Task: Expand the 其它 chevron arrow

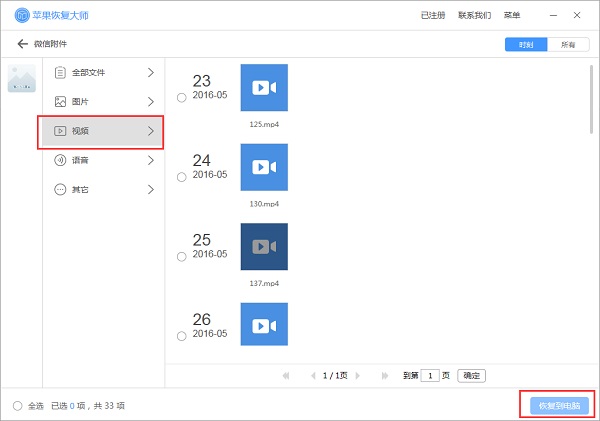Action: tap(151, 189)
